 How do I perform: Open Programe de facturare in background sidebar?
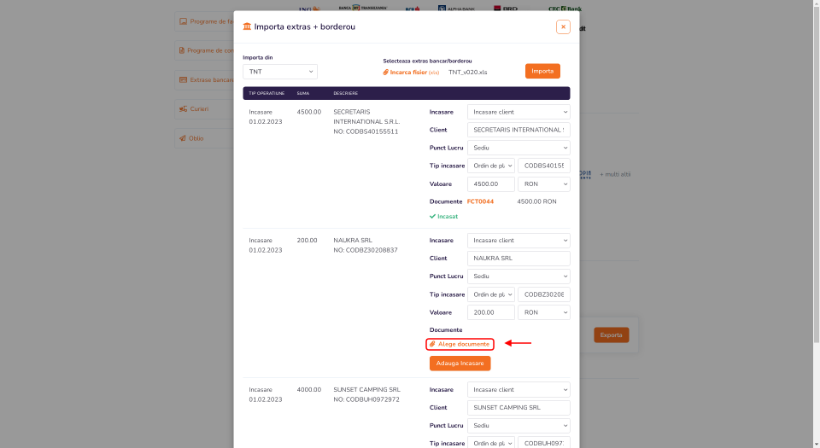[204, 21]
